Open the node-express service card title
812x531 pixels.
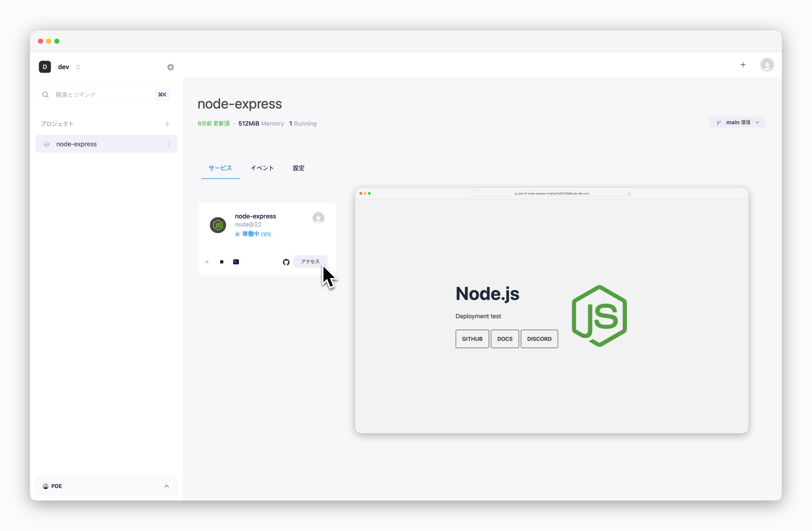click(x=255, y=216)
